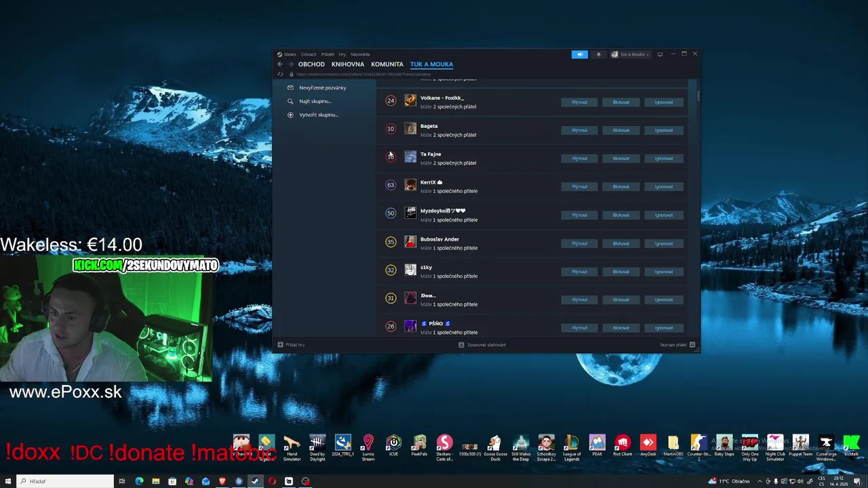Switch Steam to Big Picture mode
Image resolution: width=868 pixels, height=488 pixels.
tap(660, 54)
